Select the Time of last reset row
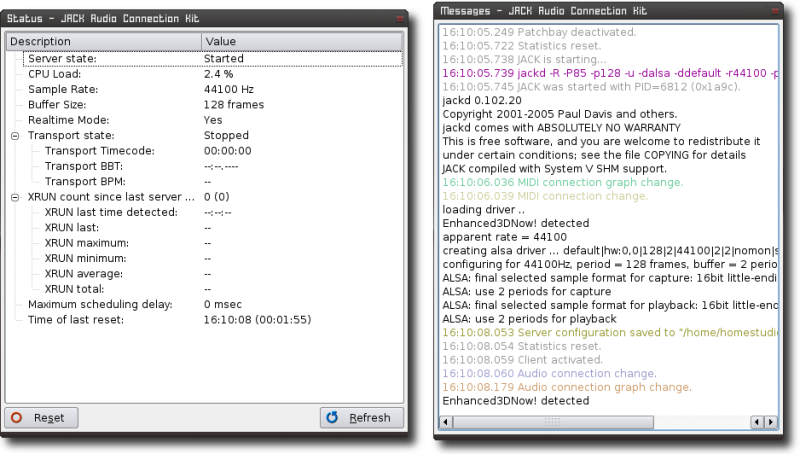 (213, 320)
